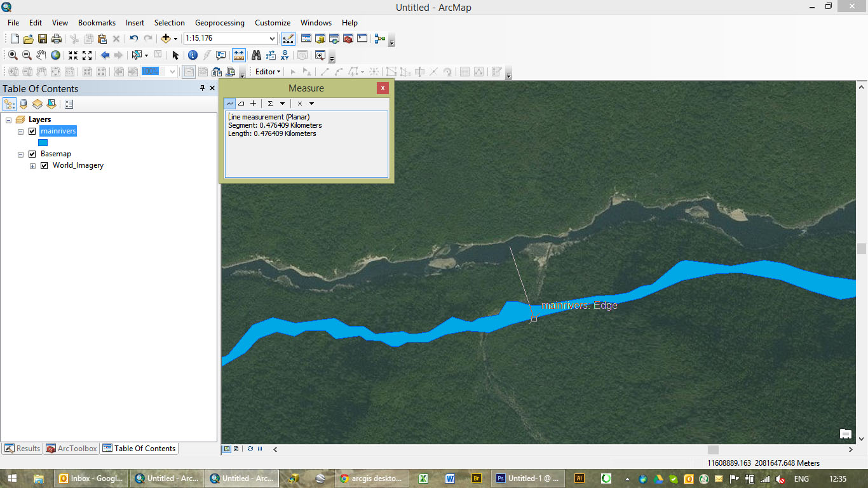Click Fixed Zoom Out icon
This screenshot has height=488, width=868.
click(87, 55)
